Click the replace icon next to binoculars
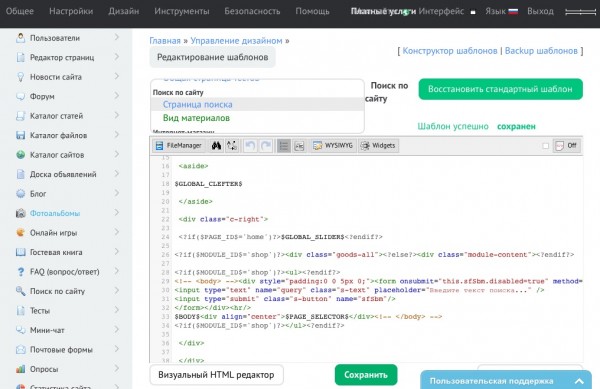 point(232,146)
